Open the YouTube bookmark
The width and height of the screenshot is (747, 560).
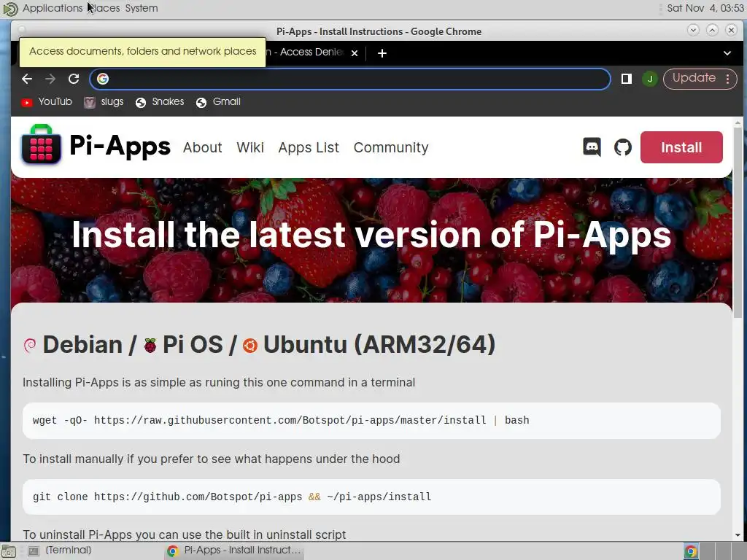tap(47, 102)
